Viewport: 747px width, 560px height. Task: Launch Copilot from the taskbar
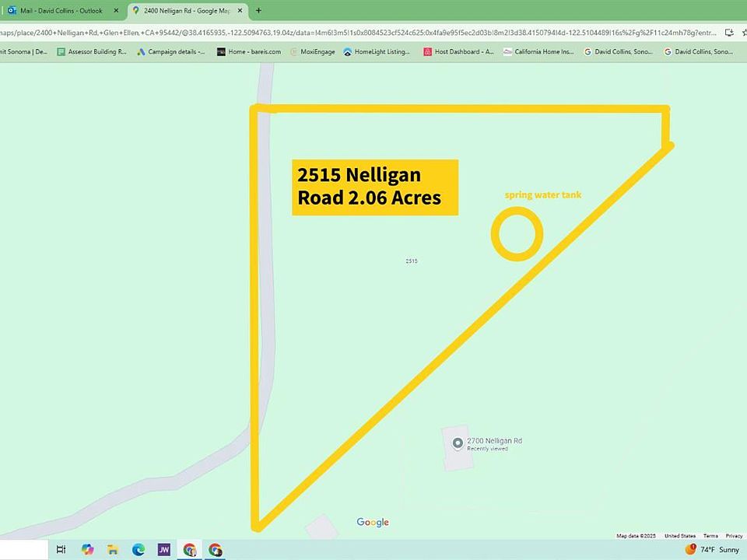(x=87, y=550)
